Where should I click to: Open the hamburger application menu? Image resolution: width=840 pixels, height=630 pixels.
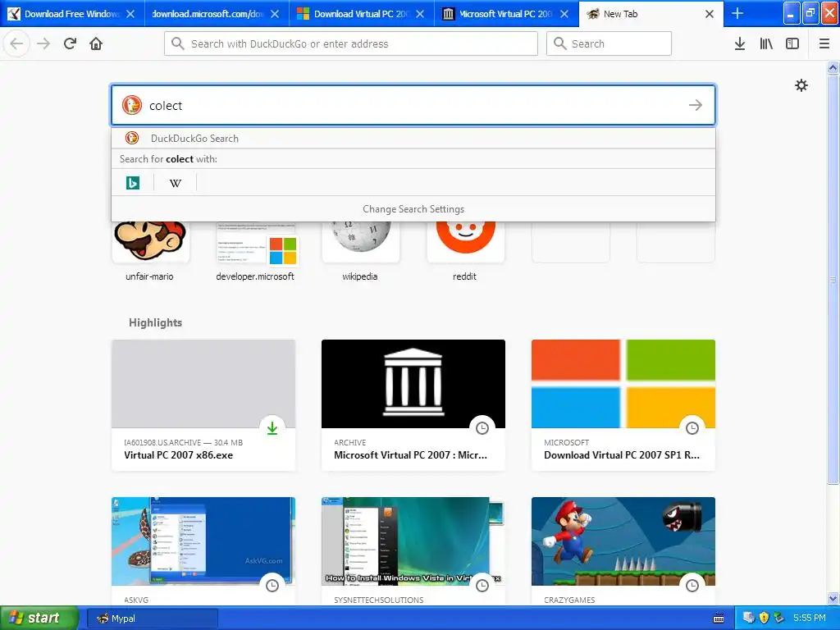point(824,43)
